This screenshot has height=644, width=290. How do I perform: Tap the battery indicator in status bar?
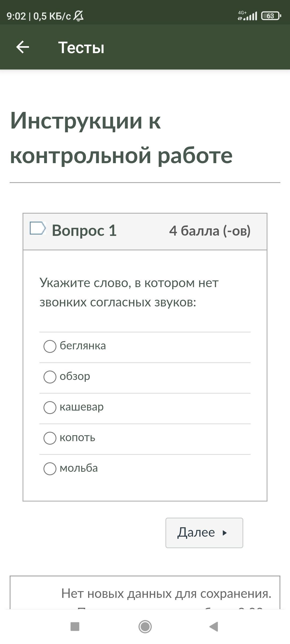(271, 16)
